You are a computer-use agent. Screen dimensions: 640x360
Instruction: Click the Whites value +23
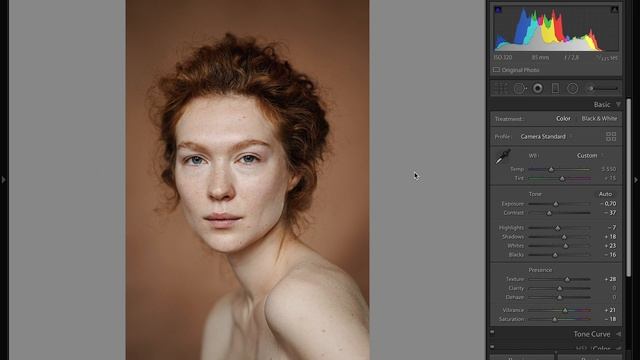point(610,246)
